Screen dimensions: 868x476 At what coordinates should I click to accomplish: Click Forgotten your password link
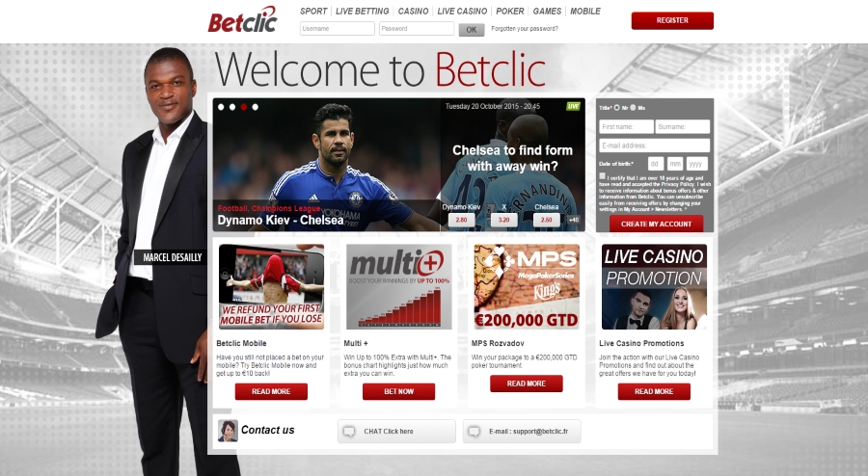pyautogui.click(x=525, y=29)
